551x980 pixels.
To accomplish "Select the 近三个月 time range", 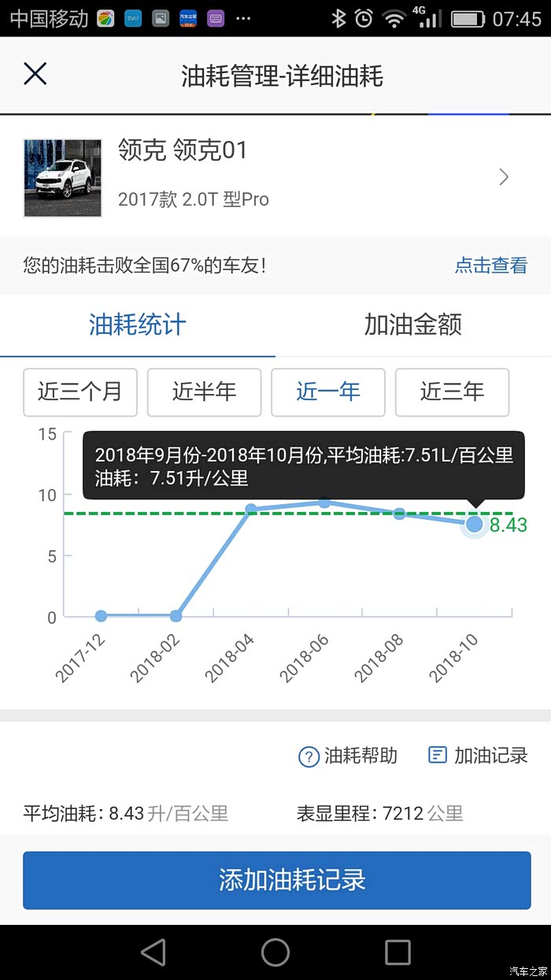I will coord(80,392).
